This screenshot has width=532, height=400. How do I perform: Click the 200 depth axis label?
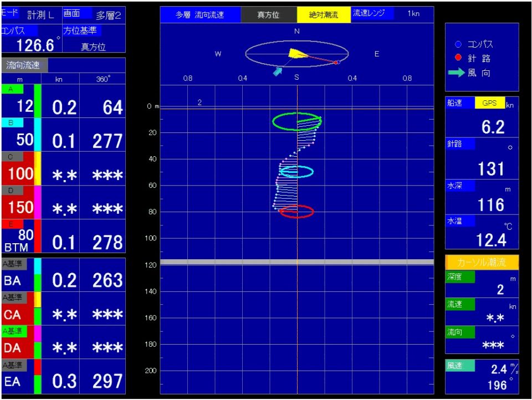(151, 371)
